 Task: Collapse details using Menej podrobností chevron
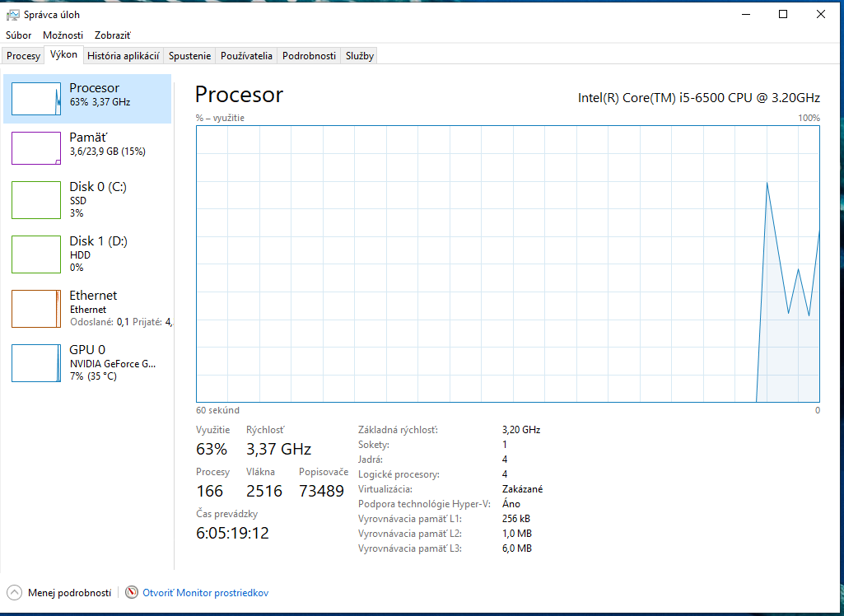[x=14, y=592]
